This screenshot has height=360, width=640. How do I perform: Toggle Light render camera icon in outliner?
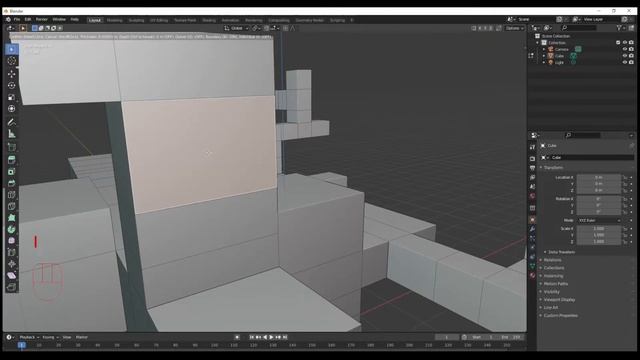(x=631, y=62)
